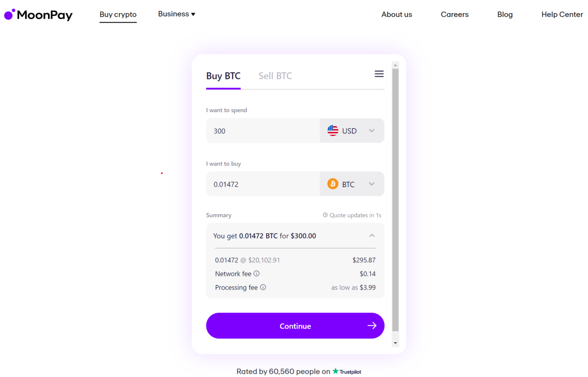Open the Help Center link
This screenshot has height=377, width=588.
tap(562, 15)
